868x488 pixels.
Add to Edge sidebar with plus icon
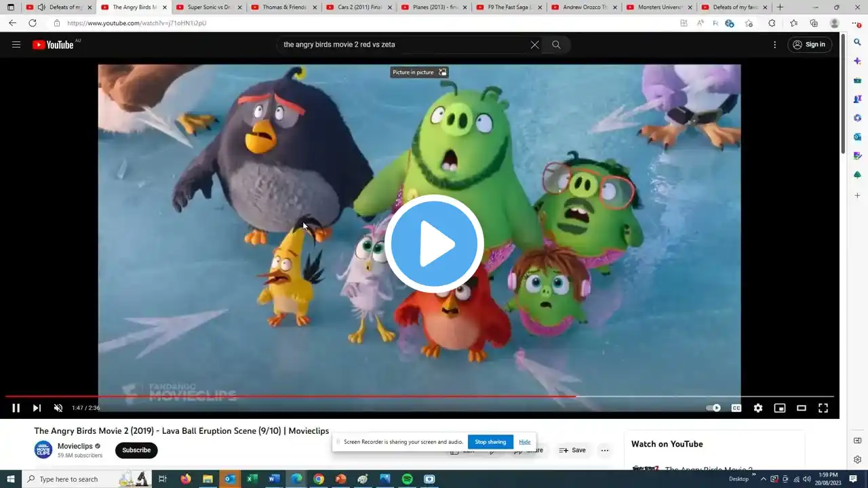(x=858, y=195)
